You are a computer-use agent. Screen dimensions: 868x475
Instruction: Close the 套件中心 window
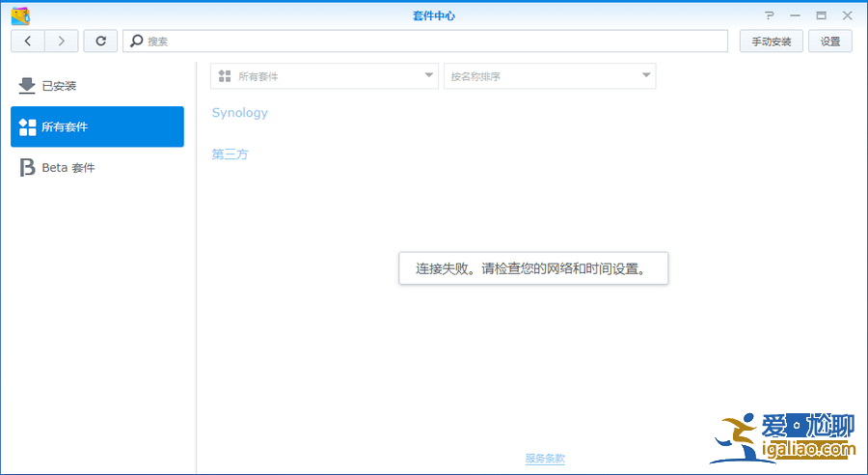[x=848, y=15]
